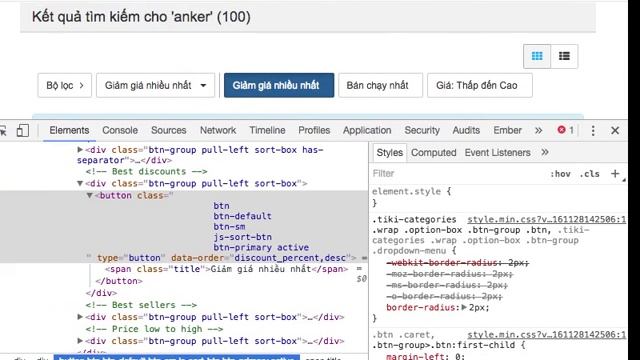
Task: Click the js-sort-btn class text
Action: point(242,237)
